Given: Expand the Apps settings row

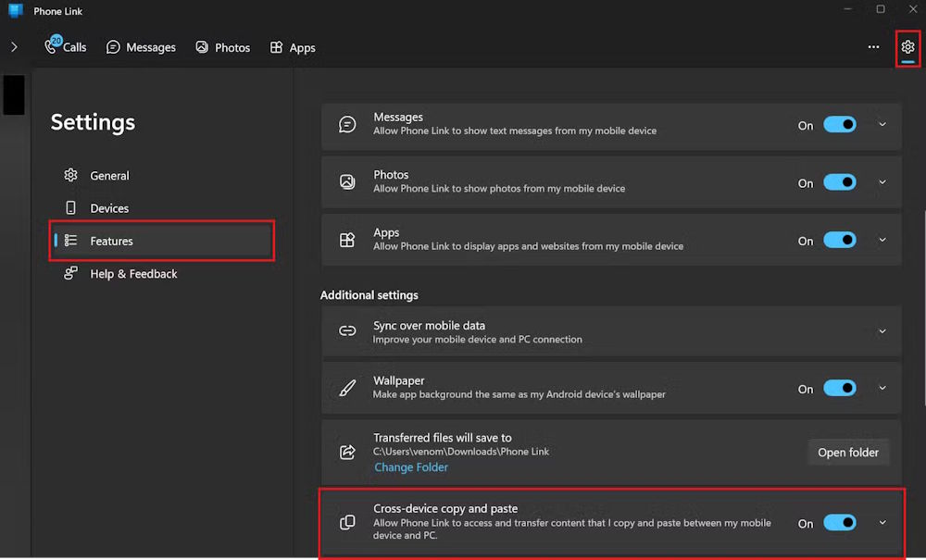Looking at the screenshot, I should (x=882, y=239).
